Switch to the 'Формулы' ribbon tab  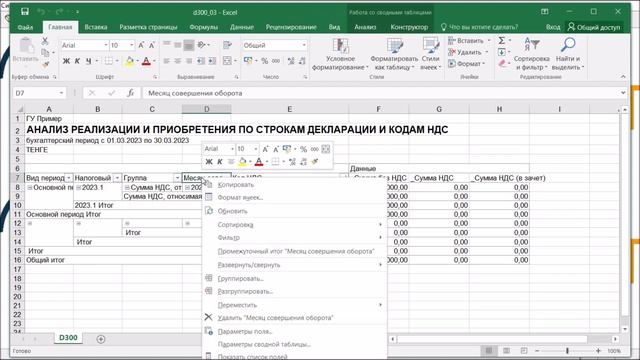pyautogui.click(x=203, y=27)
